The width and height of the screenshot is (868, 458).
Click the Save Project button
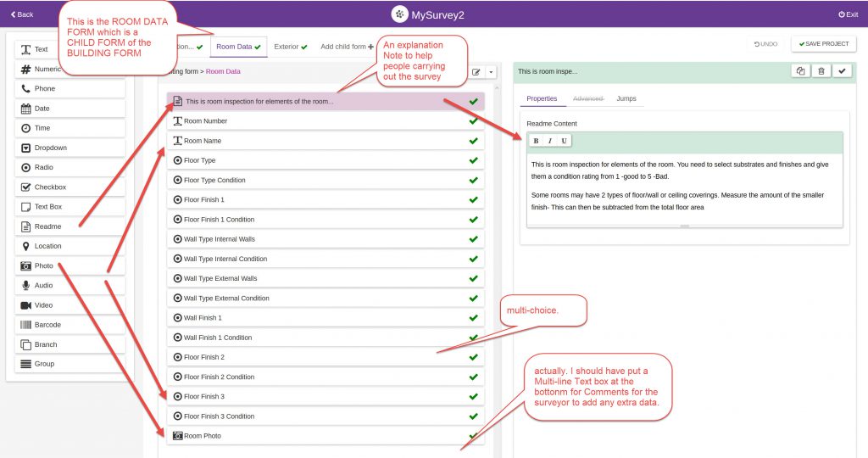(823, 44)
